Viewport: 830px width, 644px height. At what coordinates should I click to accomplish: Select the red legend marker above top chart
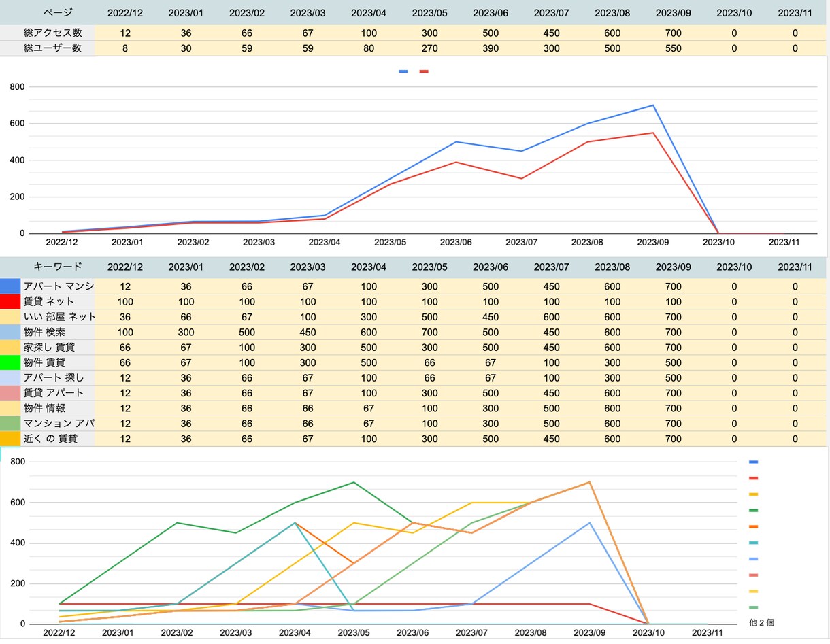coord(424,71)
